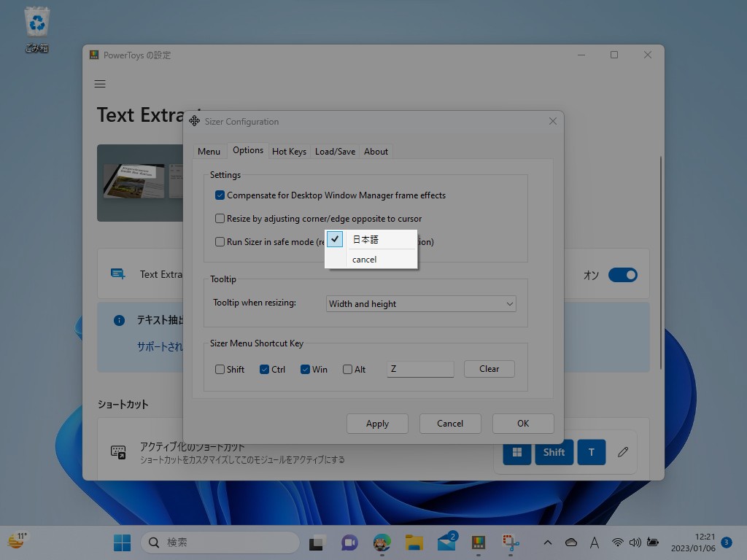Click the Shift key shortcut badge in PowerToys

(554, 452)
